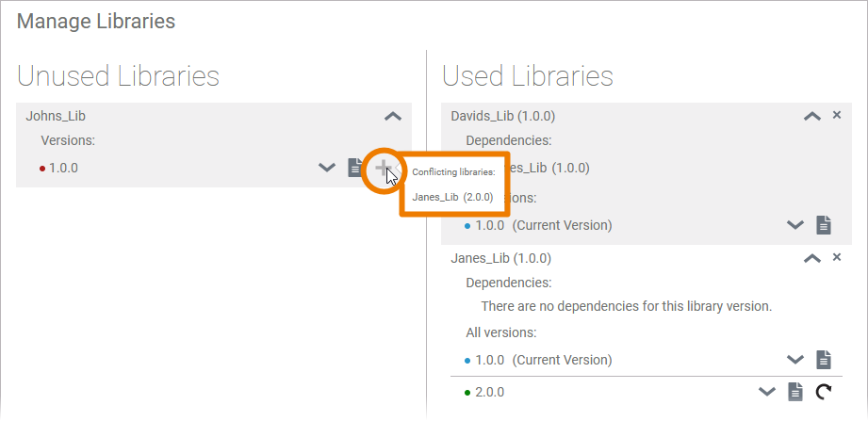Click the add icon for Johns_Lib 1.0.0
The image size is (868, 421).
pos(383,169)
